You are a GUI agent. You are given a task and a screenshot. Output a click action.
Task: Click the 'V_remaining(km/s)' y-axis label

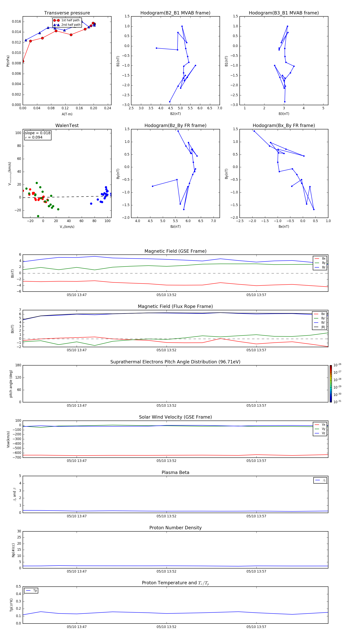pos(10,173)
